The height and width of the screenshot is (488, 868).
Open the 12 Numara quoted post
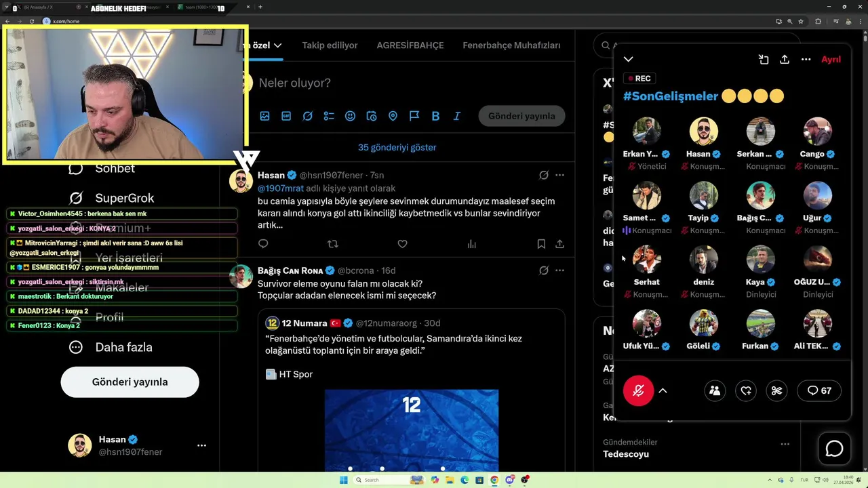(411, 390)
